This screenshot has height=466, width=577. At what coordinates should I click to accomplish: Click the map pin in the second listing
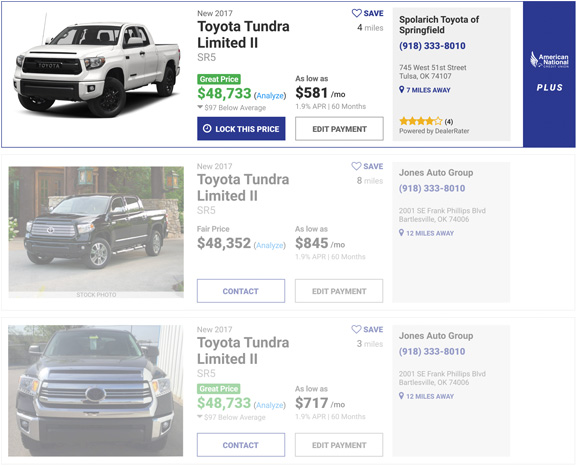click(x=401, y=233)
